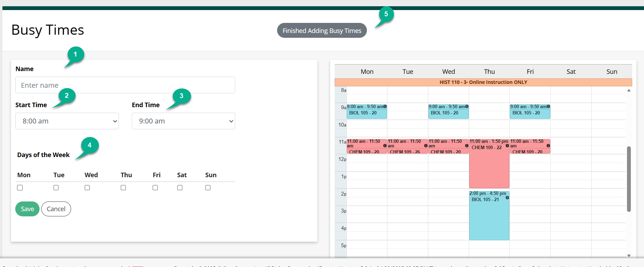Check the Mon checkbox under Days of the Week
Viewport: 644px width, 267px height.
[20, 188]
